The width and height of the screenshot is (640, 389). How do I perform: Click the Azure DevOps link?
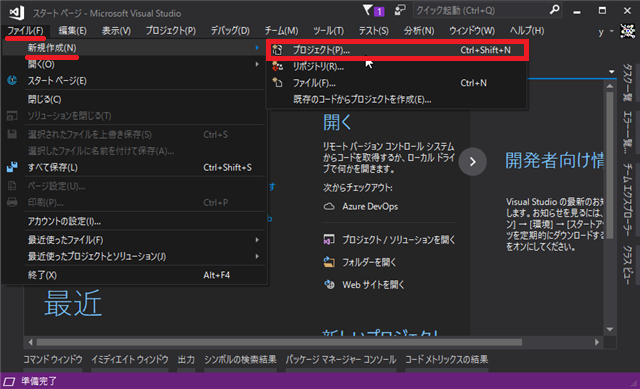[370, 207]
